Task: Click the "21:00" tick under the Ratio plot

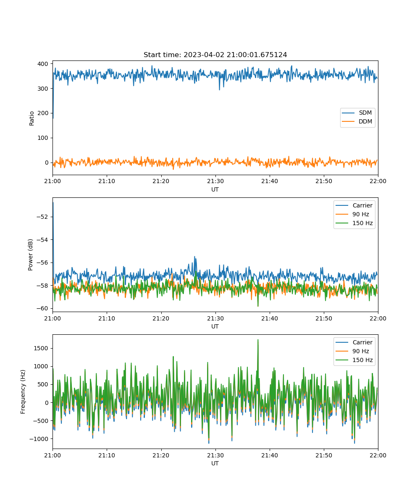Action: (52, 181)
